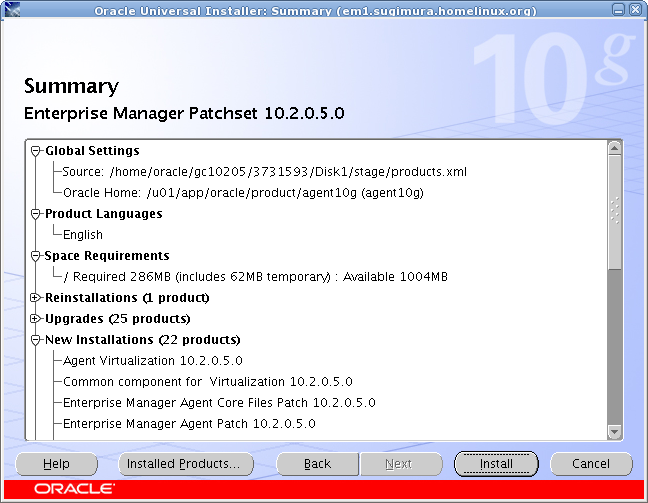This screenshot has height=503, width=648.
Task: Select the Source products.xml path row
Action: (264, 172)
